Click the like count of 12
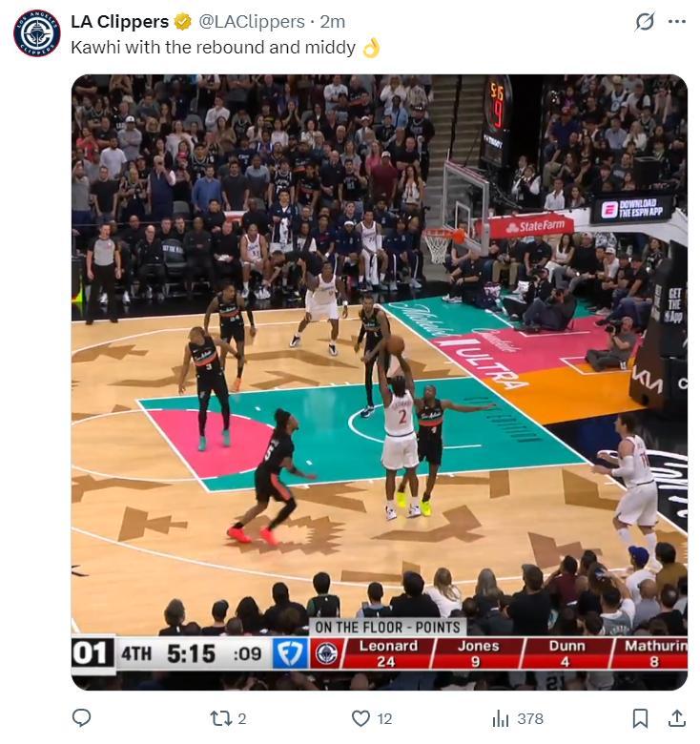The height and width of the screenshot is (744, 700). [x=384, y=719]
